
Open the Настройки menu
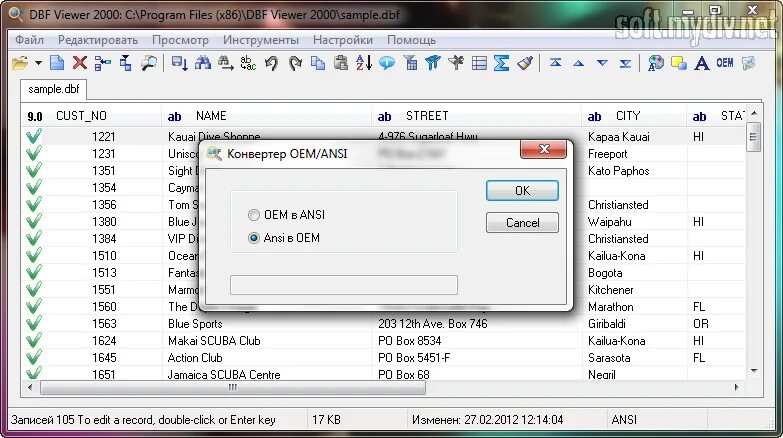click(343, 40)
